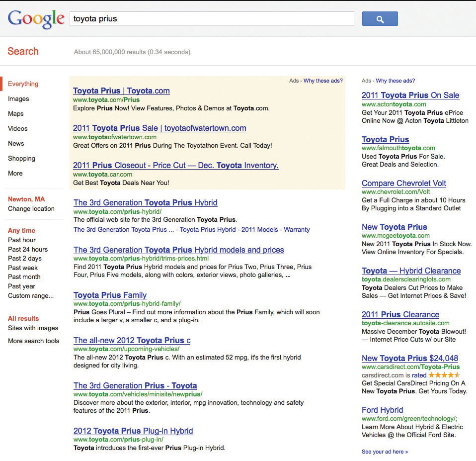The width and height of the screenshot is (476, 461).
Task: Click the blue magnifying glass search button
Action: point(380,19)
